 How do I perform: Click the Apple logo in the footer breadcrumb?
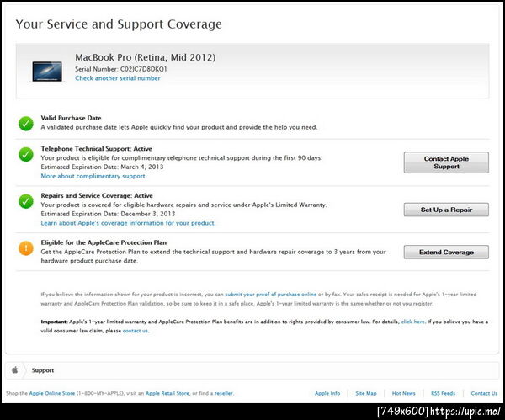tap(15, 370)
